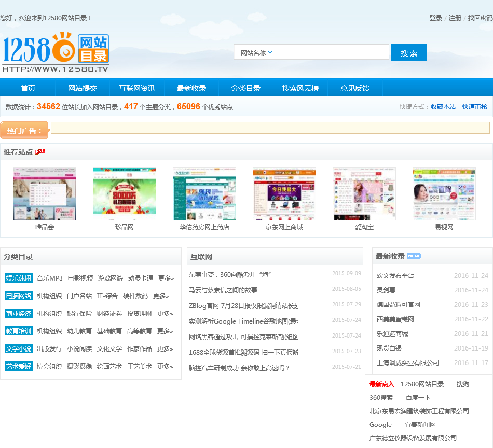
Task: Read article 脑控汽车研制成功
Action: coord(239,368)
